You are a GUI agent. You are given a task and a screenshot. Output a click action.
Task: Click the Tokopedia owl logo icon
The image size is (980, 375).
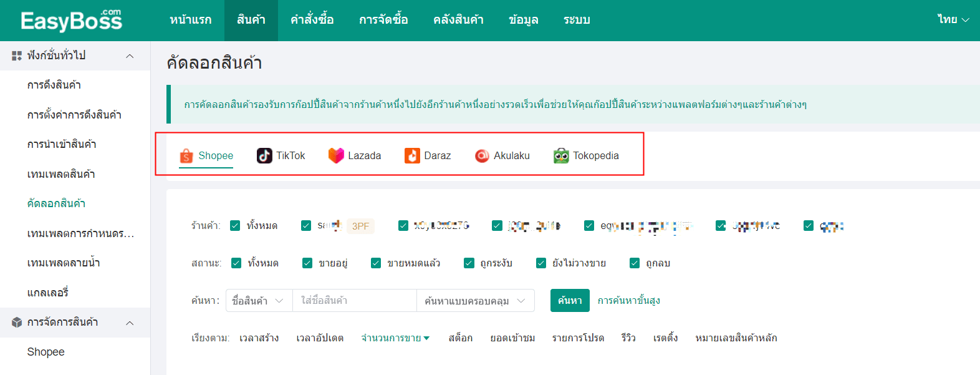(x=561, y=155)
